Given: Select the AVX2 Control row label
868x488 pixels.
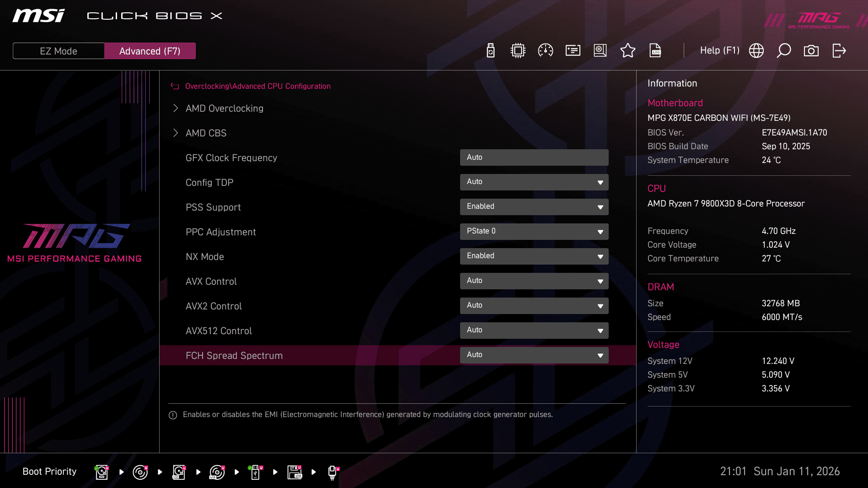Looking at the screenshot, I should [x=214, y=306].
